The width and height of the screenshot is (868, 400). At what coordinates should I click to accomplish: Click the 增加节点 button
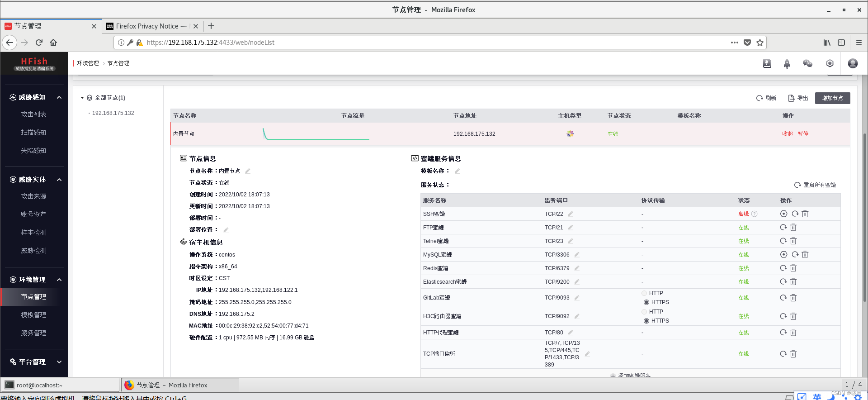tap(832, 98)
